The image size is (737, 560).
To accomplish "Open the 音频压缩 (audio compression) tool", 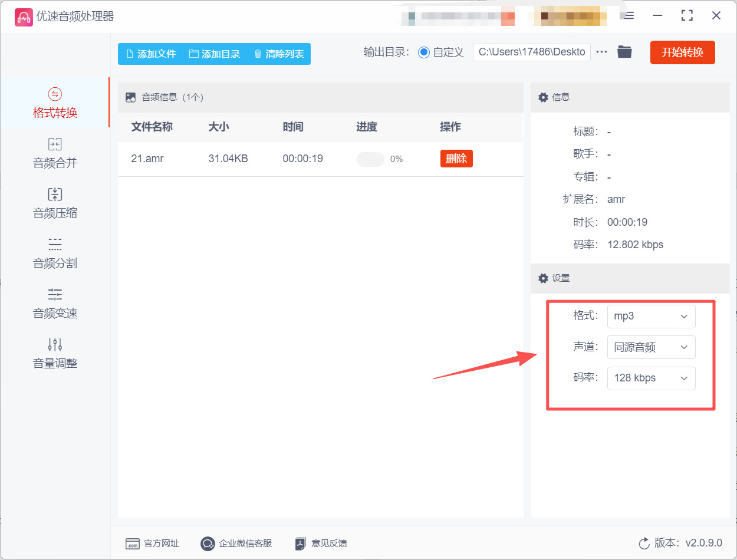I will pos(55,203).
